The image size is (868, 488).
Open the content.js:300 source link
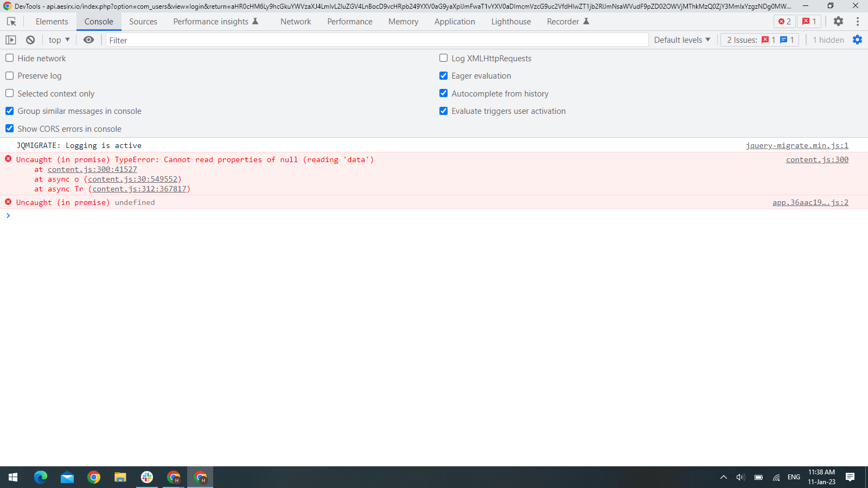click(x=817, y=159)
